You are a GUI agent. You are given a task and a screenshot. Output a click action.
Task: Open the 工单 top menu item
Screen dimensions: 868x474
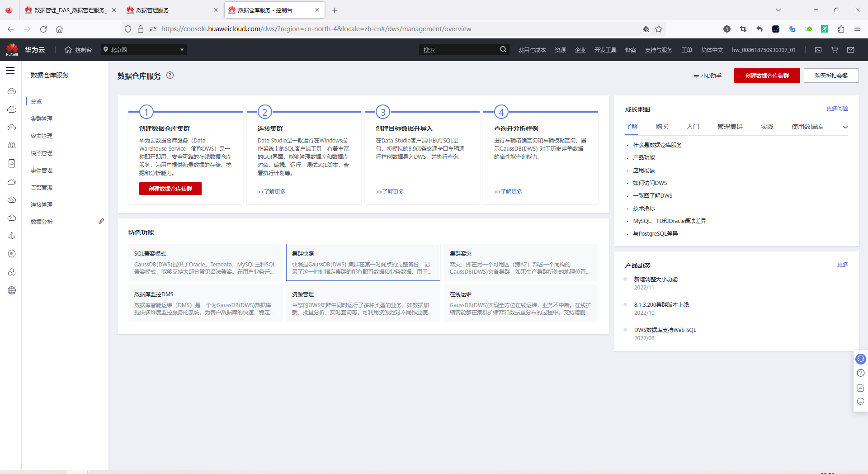687,50
